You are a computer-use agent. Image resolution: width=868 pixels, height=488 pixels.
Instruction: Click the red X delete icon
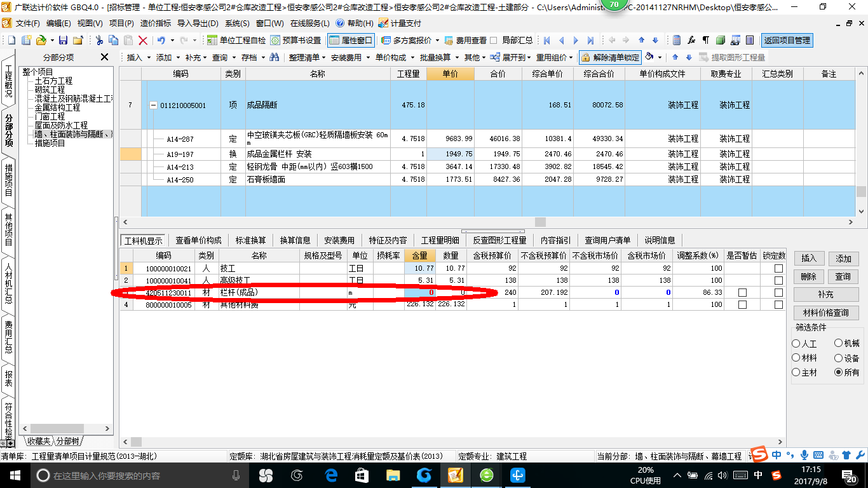143,40
